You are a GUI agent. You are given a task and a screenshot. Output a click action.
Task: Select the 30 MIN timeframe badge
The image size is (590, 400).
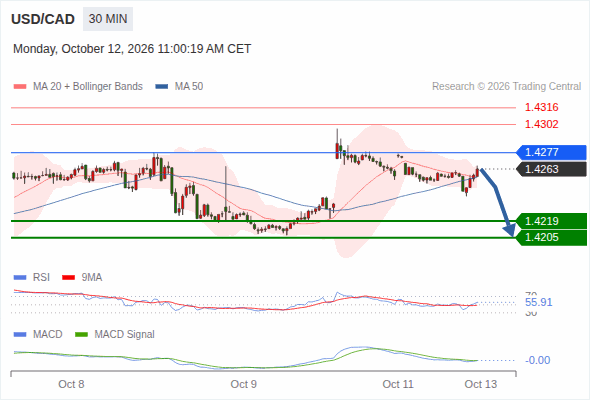pyautogui.click(x=108, y=19)
